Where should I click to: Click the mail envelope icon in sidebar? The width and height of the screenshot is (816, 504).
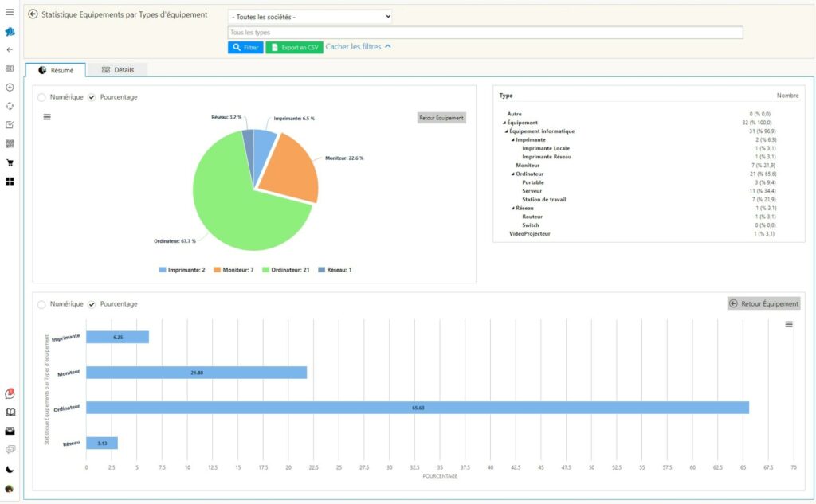(10, 431)
